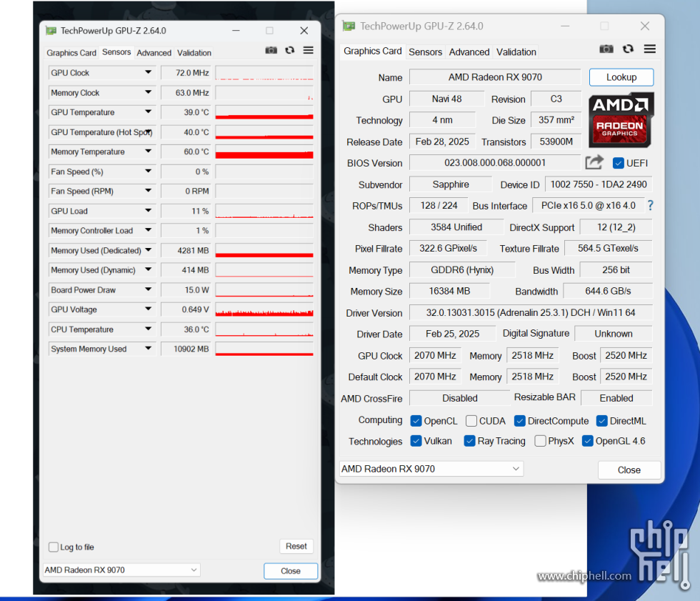
Task: Open Board Power Draw sensor dropdown arrow
Action: click(149, 290)
